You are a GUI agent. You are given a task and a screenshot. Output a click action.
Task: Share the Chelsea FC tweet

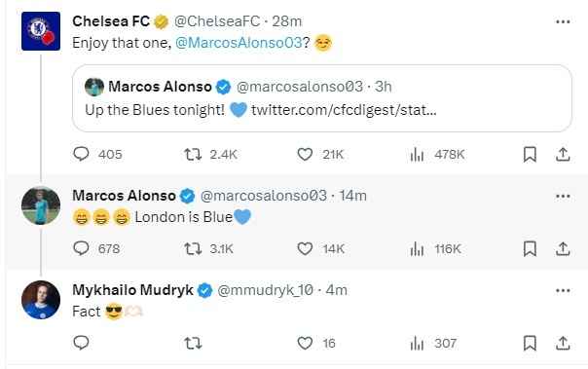(563, 154)
